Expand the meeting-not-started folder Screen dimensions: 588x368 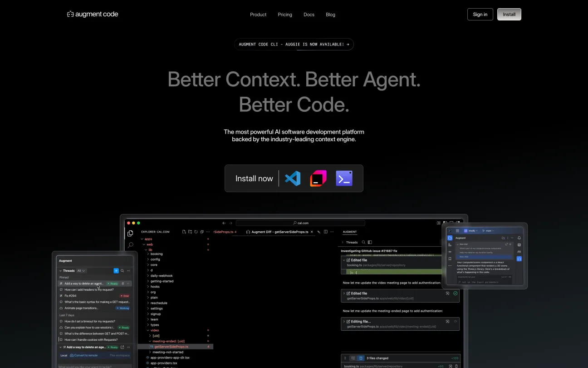pos(166,352)
